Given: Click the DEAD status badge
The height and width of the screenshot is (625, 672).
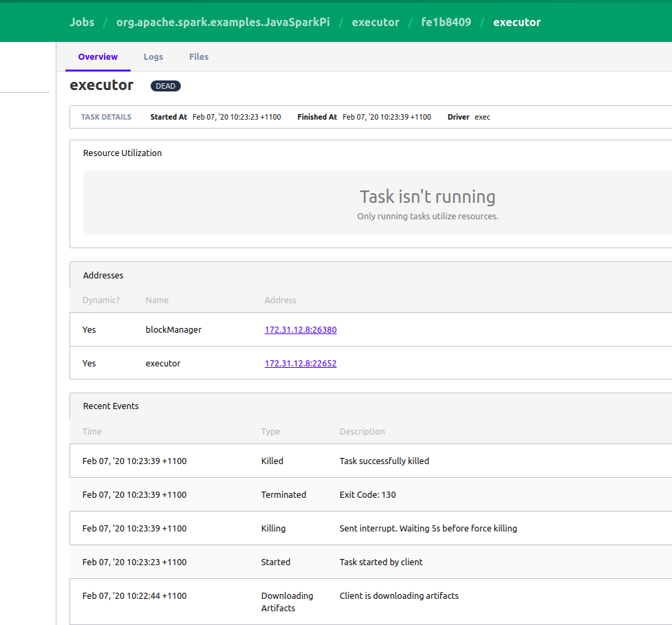Looking at the screenshot, I should 165,85.
